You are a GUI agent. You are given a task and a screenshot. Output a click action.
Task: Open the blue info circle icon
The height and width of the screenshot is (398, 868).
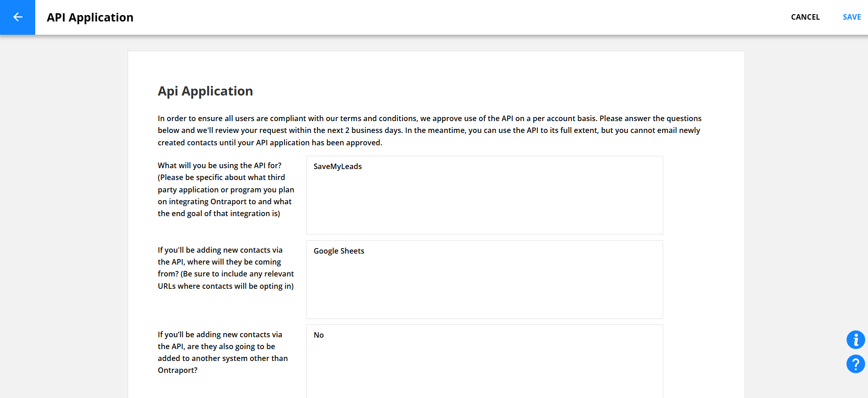(x=855, y=340)
